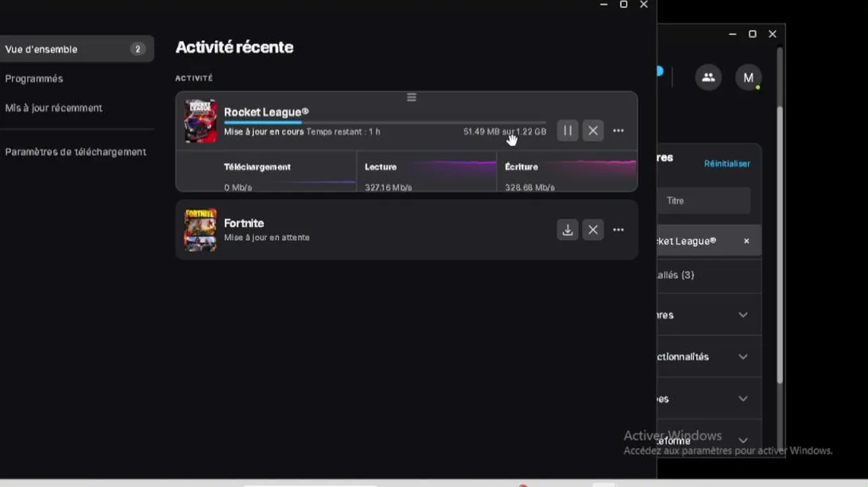Click the Réinitialiser filters link
Image resolution: width=868 pixels, height=487 pixels.
click(727, 164)
